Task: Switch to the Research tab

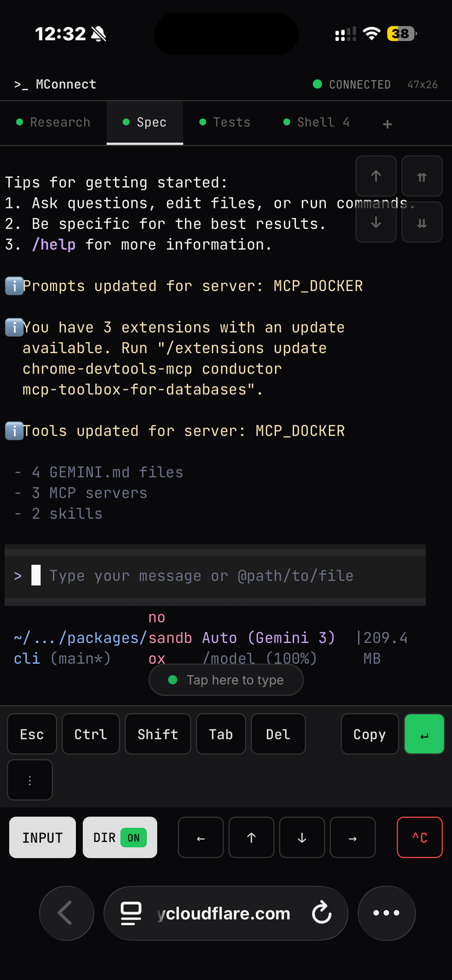Action: pos(53,122)
